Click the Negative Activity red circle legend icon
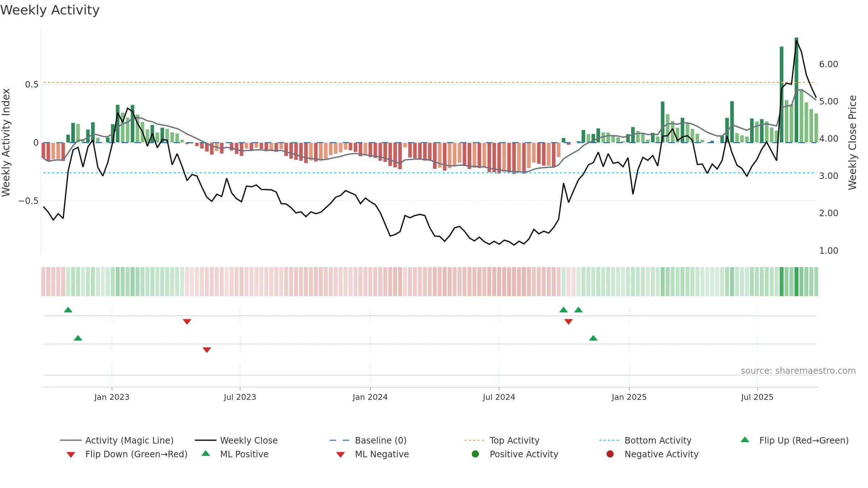The height and width of the screenshot is (488, 868). click(610, 454)
